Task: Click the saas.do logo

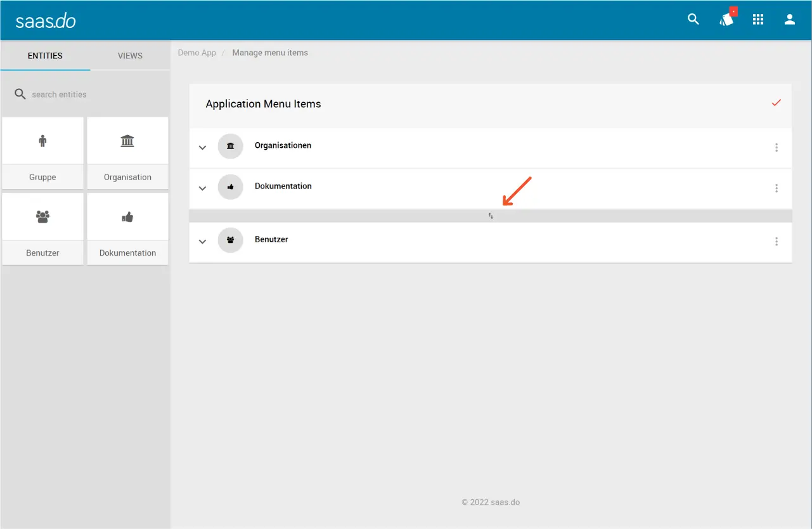Action: (46, 20)
